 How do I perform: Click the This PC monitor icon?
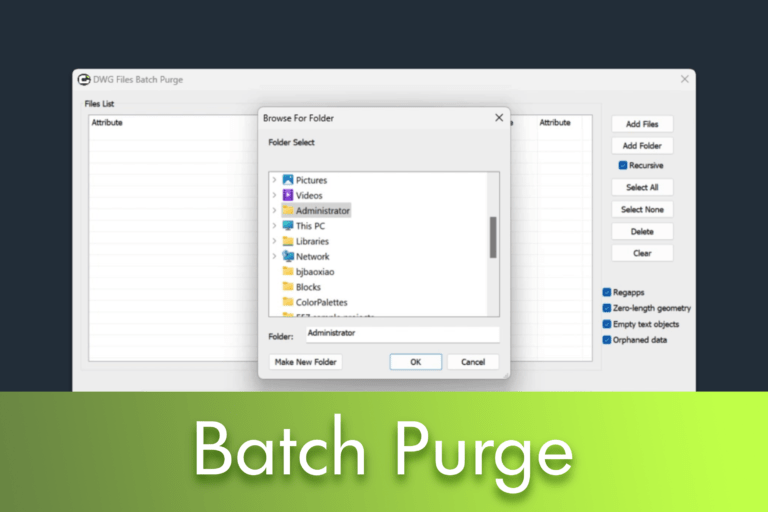pos(288,225)
